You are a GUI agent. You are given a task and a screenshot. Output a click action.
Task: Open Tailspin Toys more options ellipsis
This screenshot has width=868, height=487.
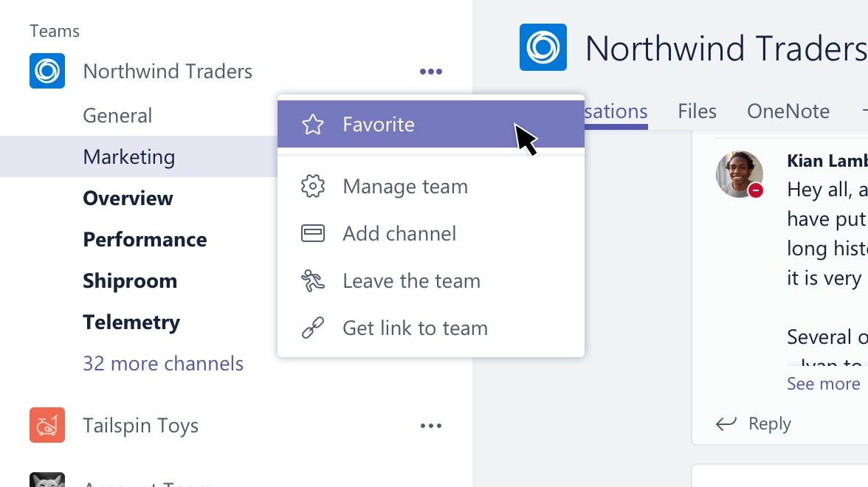click(431, 426)
